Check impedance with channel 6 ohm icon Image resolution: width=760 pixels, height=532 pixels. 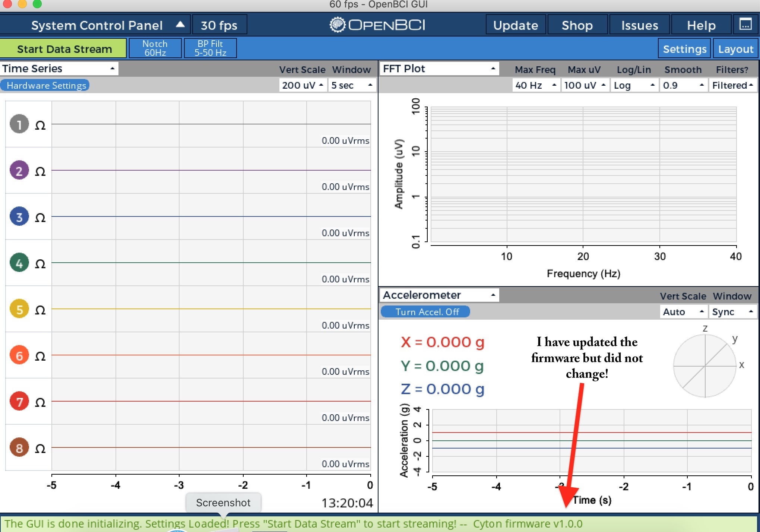[40, 356]
